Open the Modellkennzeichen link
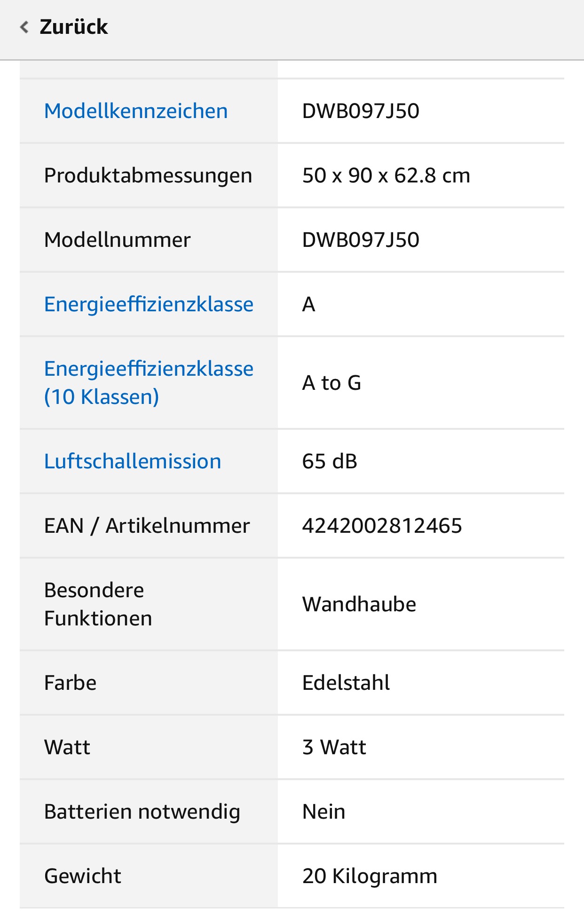584x924 pixels. (136, 111)
